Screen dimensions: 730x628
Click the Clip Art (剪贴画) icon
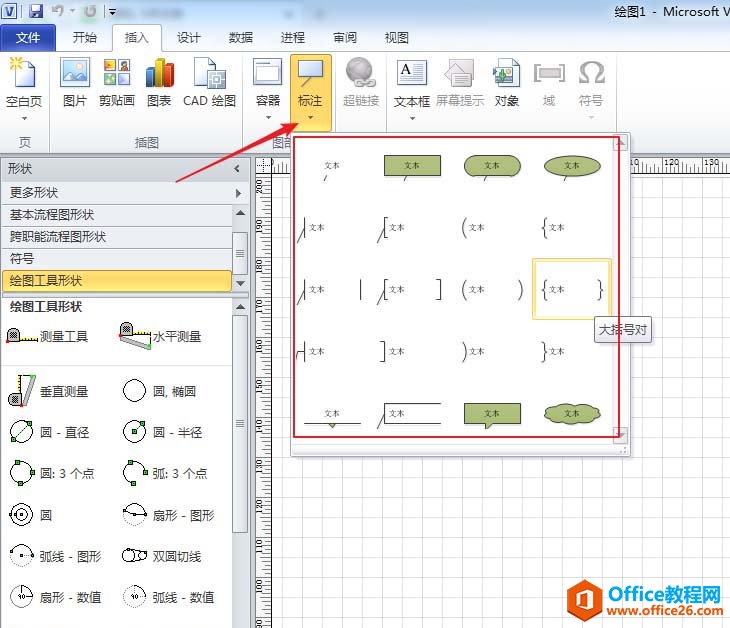tap(117, 81)
